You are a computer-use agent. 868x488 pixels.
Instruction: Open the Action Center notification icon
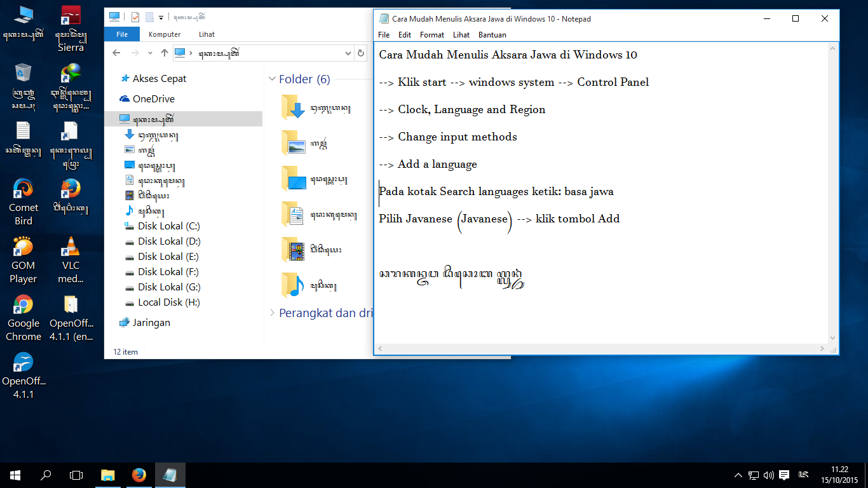(785, 475)
